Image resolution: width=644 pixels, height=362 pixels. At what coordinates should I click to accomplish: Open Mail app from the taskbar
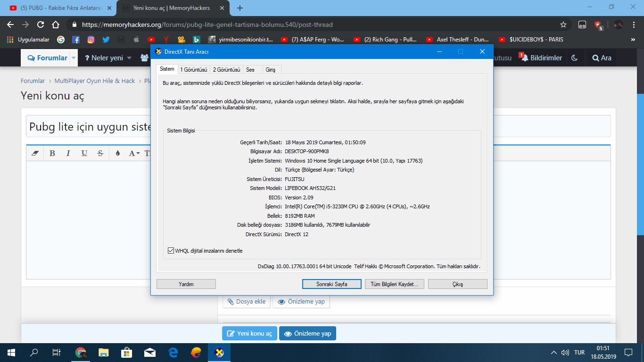point(149,353)
